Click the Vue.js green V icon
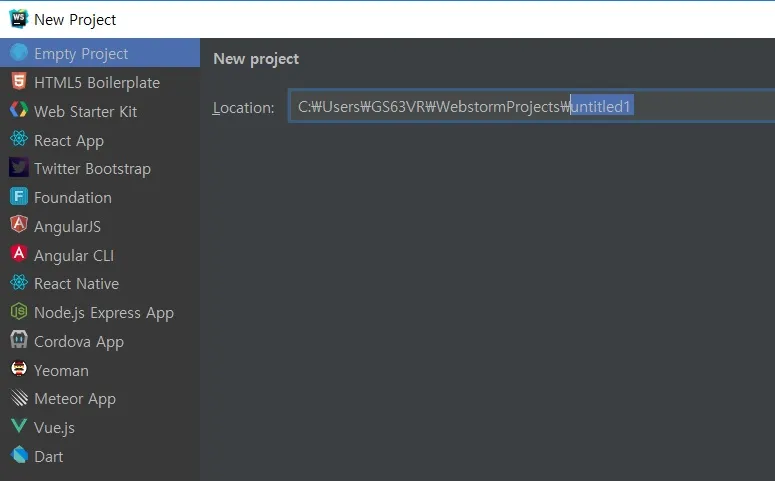The image size is (775, 481). click(19, 426)
